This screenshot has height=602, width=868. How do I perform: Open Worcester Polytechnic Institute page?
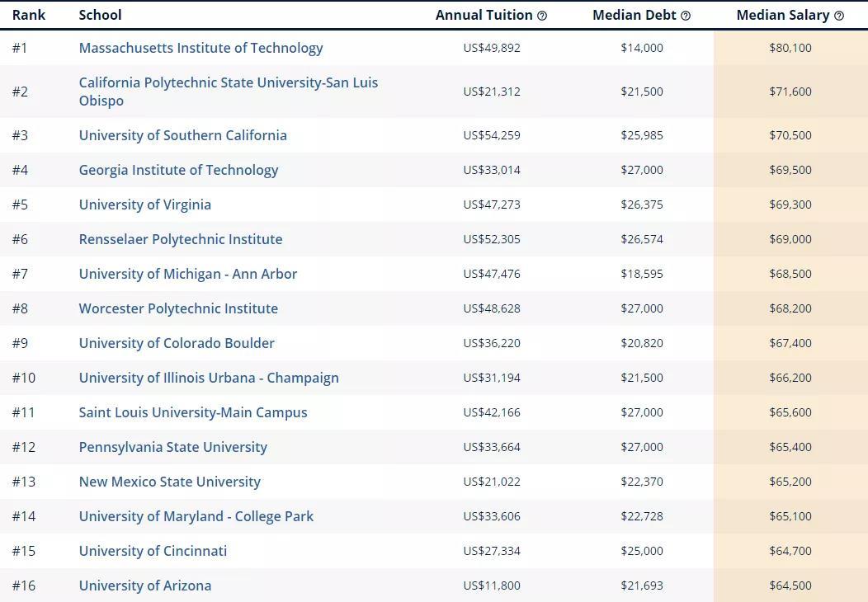pyautogui.click(x=178, y=308)
